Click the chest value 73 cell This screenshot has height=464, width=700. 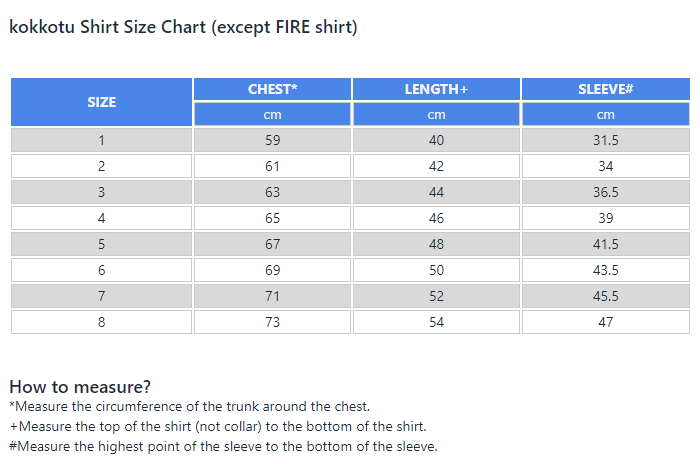(272, 322)
